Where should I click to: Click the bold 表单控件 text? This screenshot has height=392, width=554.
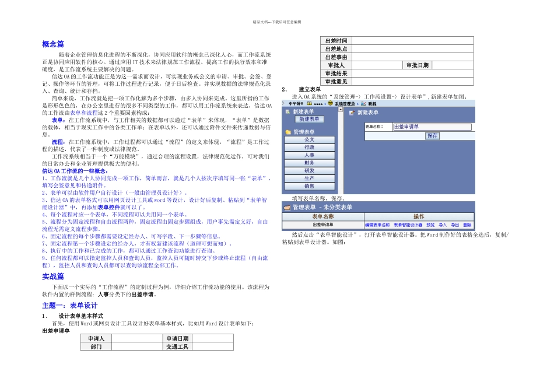(109, 208)
